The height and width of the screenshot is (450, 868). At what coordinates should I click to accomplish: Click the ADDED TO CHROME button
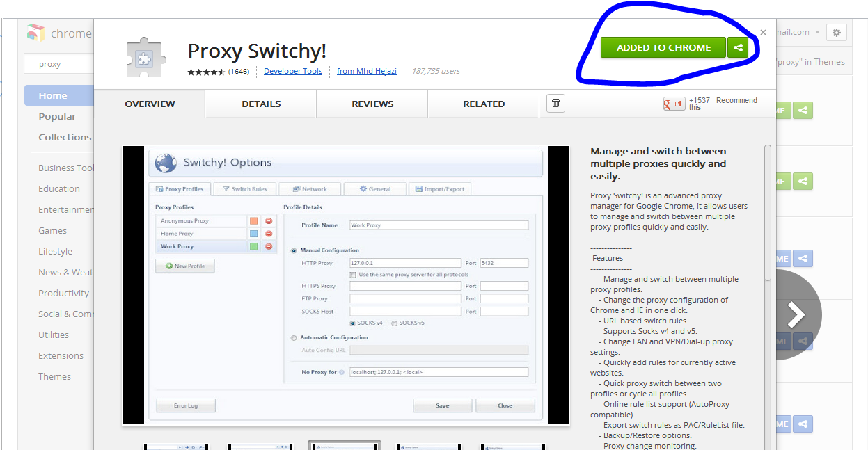pos(663,47)
